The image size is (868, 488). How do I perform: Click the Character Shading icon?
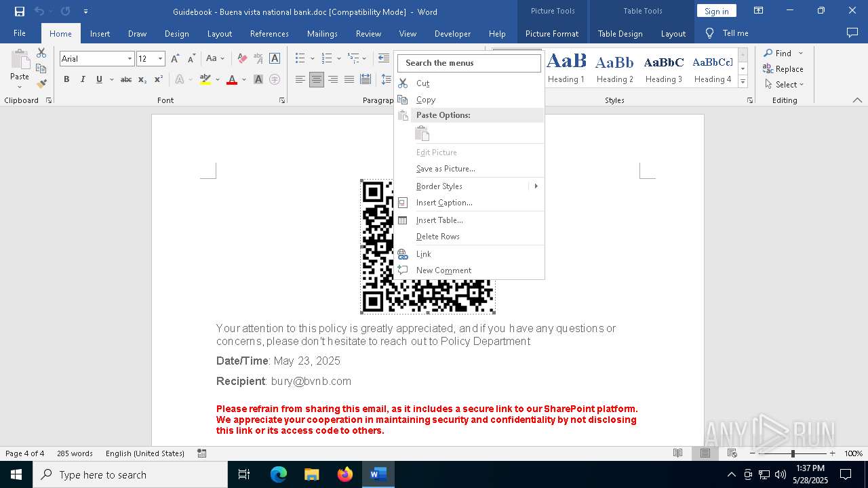(x=258, y=79)
